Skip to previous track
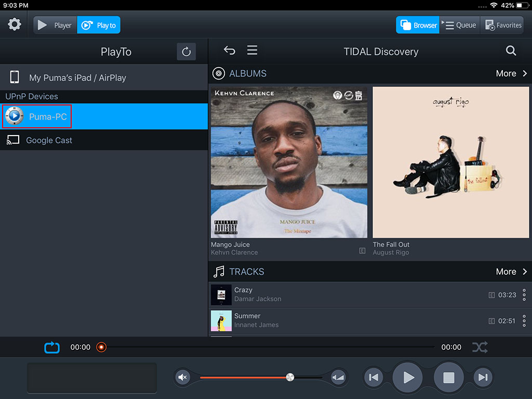 point(374,377)
